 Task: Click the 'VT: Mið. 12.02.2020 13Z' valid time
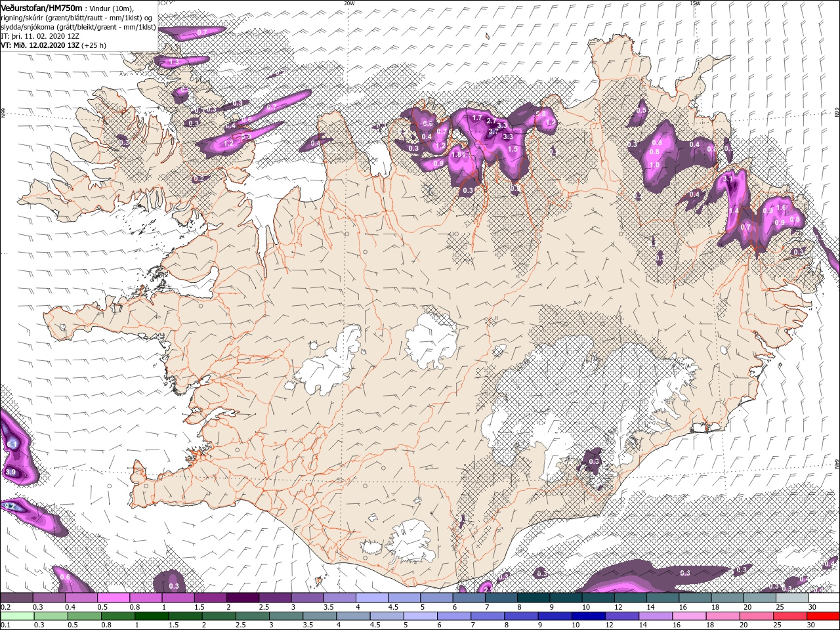[x=40, y=45]
